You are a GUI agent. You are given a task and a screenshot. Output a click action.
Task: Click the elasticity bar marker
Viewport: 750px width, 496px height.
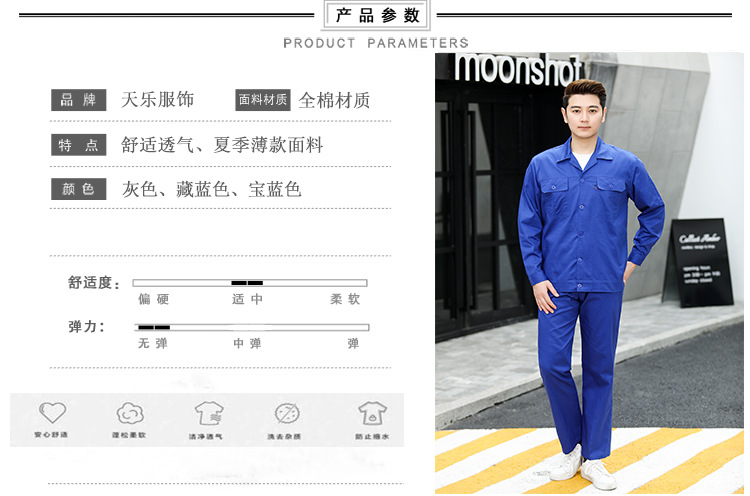(x=154, y=327)
